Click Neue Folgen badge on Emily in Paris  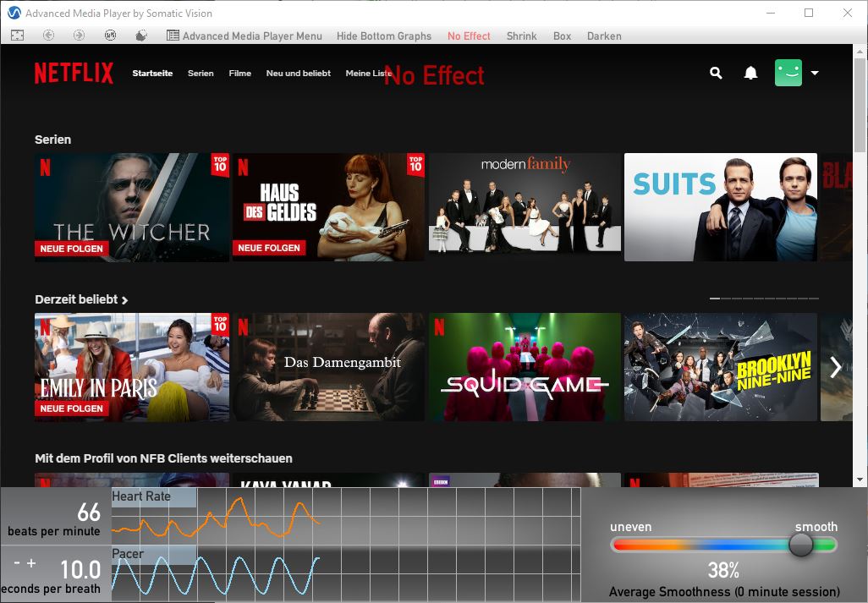(71, 408)
